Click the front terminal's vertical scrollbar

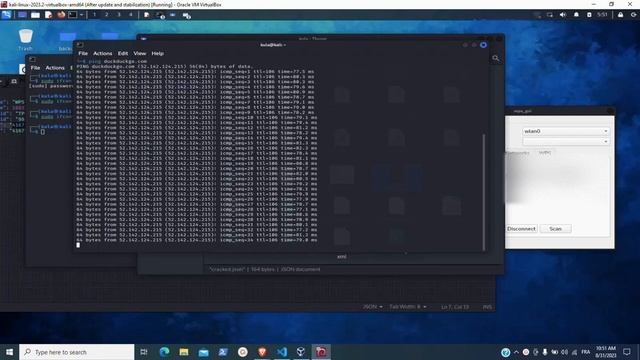(484, 192)
